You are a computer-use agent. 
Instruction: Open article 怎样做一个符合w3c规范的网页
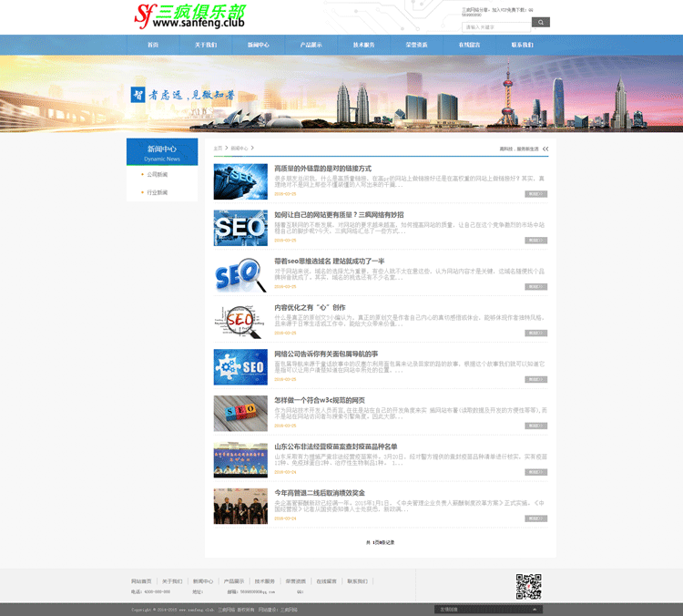pos(320,400)
